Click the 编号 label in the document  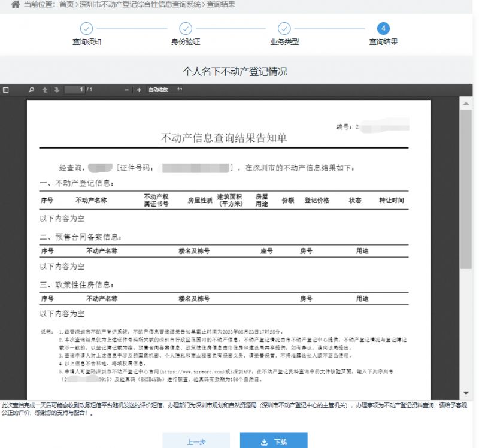344,127
